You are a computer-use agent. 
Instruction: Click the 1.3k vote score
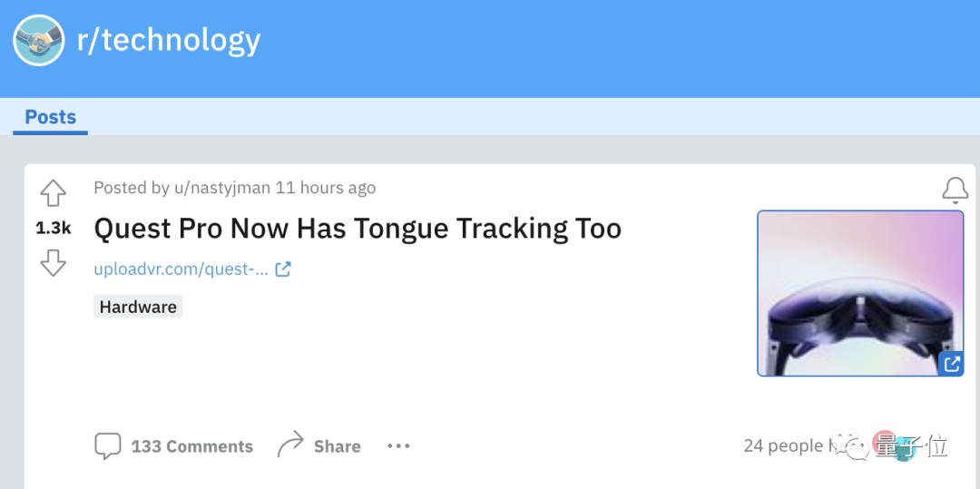(54, 229)
